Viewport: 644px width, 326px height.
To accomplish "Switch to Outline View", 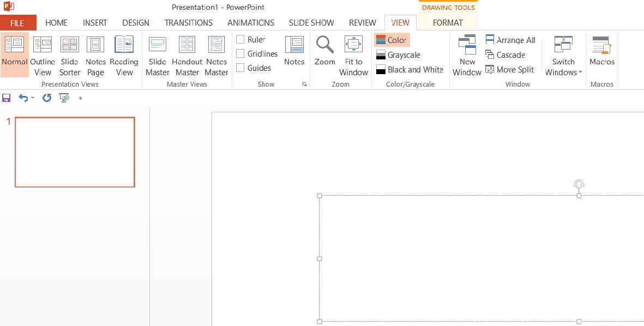I will [x=42, y=56].
